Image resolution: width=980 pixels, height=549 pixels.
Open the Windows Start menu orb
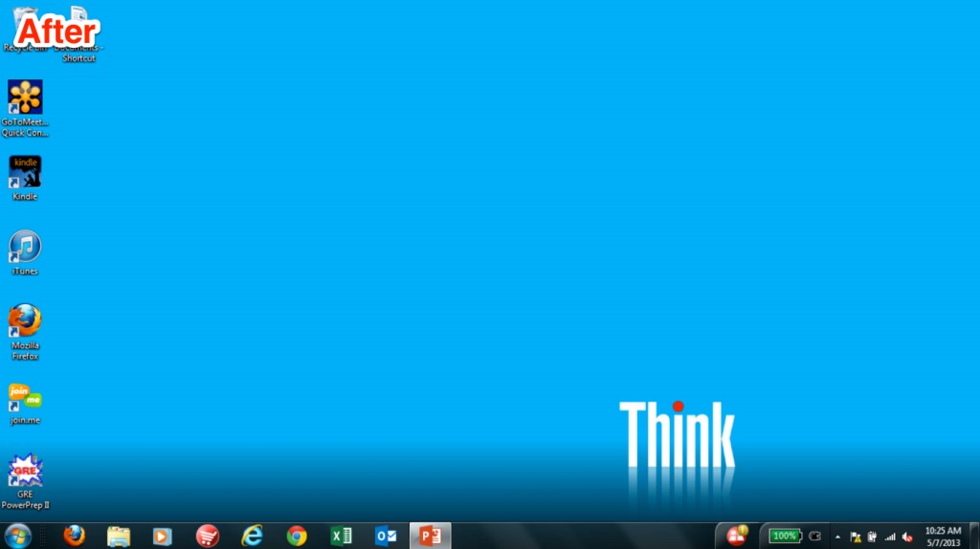point(17,536)
